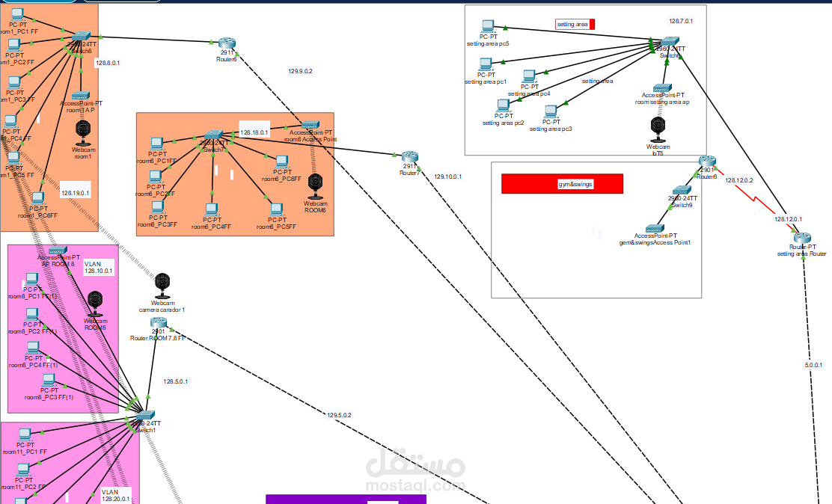Image resolution: width=832 pixels, height=504 pixels.
Task: Open room6 Access Point device
Action: 311,125
